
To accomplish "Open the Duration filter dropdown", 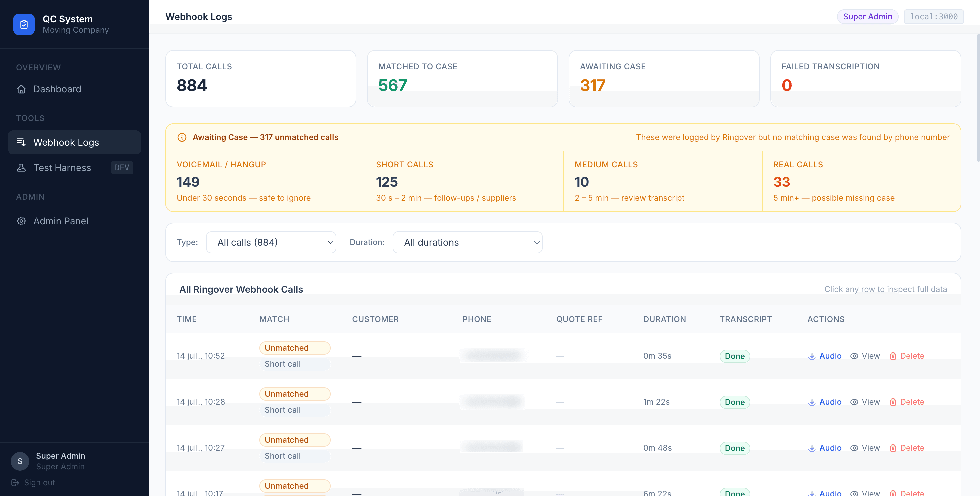I will coord(468,242).
